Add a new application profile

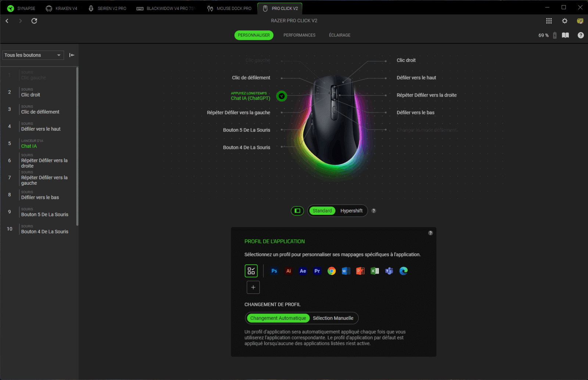coord(253,287)
